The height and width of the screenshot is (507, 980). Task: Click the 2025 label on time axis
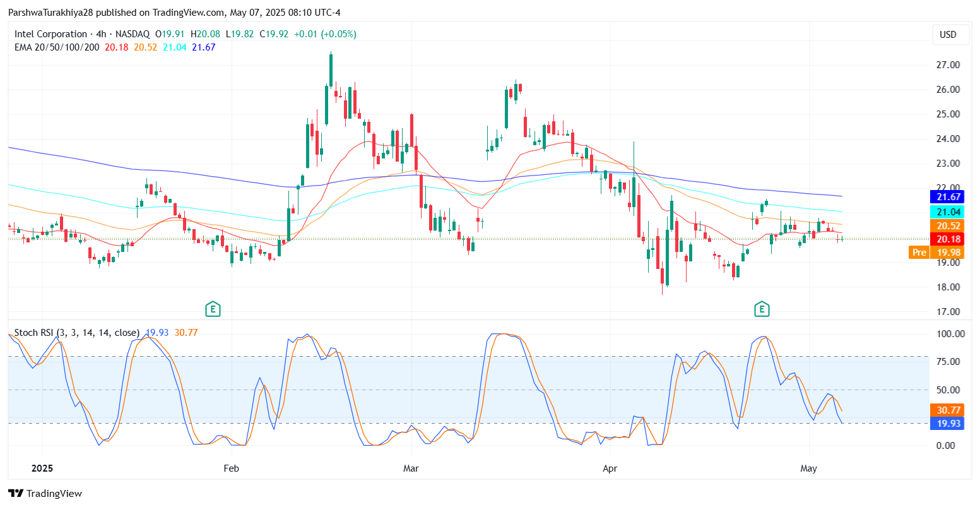tap(42, 468)
